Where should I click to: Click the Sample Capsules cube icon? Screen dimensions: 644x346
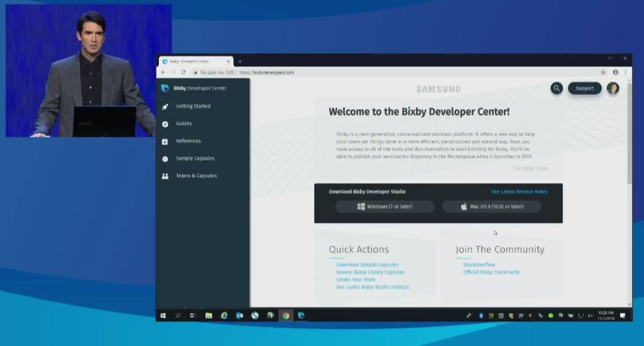click(x=165, y=159)
